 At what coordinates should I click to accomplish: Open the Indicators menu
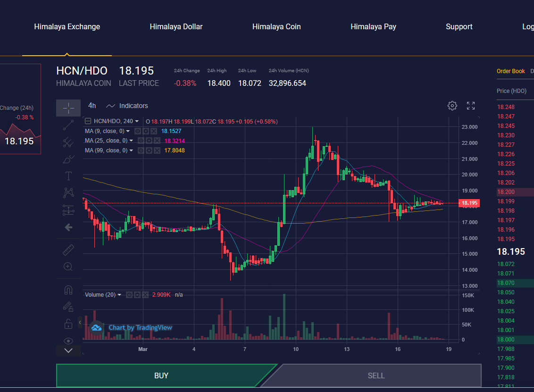[x=127, y=106]
